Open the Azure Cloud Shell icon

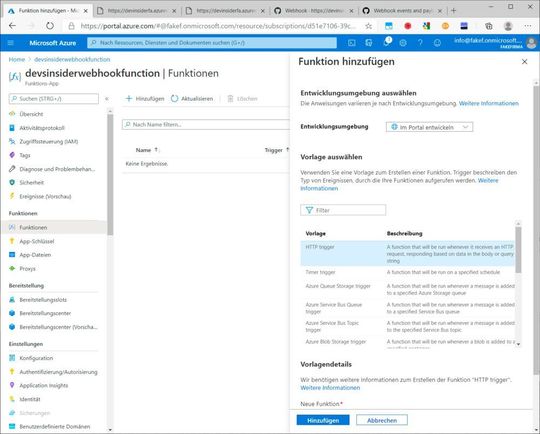point(352,43)
